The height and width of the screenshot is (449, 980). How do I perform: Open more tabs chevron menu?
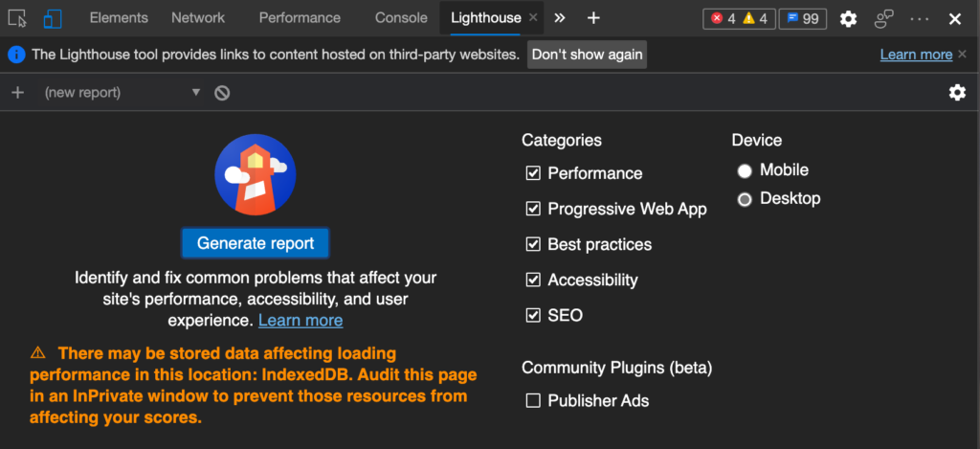[560, 18]
